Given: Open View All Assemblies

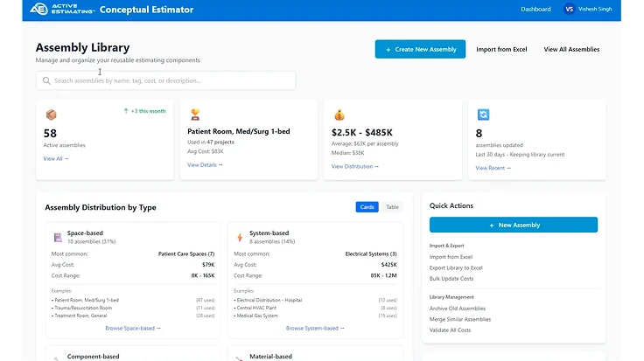Looking at the screenshot, I should (571, 50).
